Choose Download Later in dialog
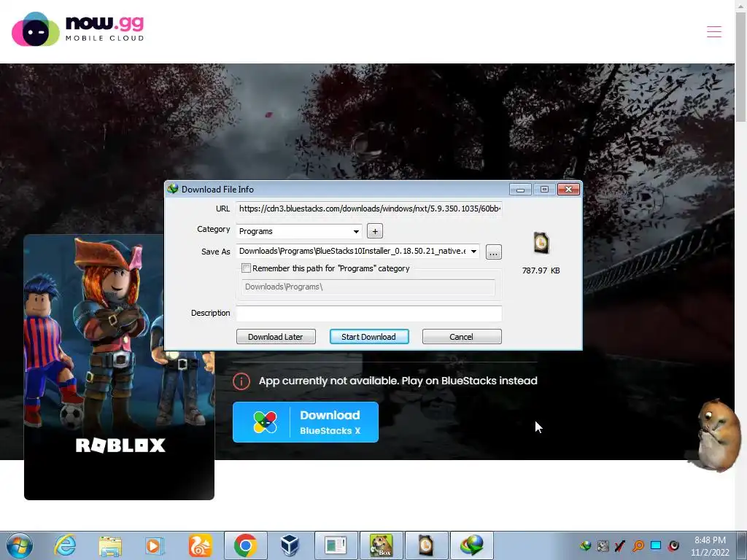The height and width of the screenshot is (560, 747). 276,337
